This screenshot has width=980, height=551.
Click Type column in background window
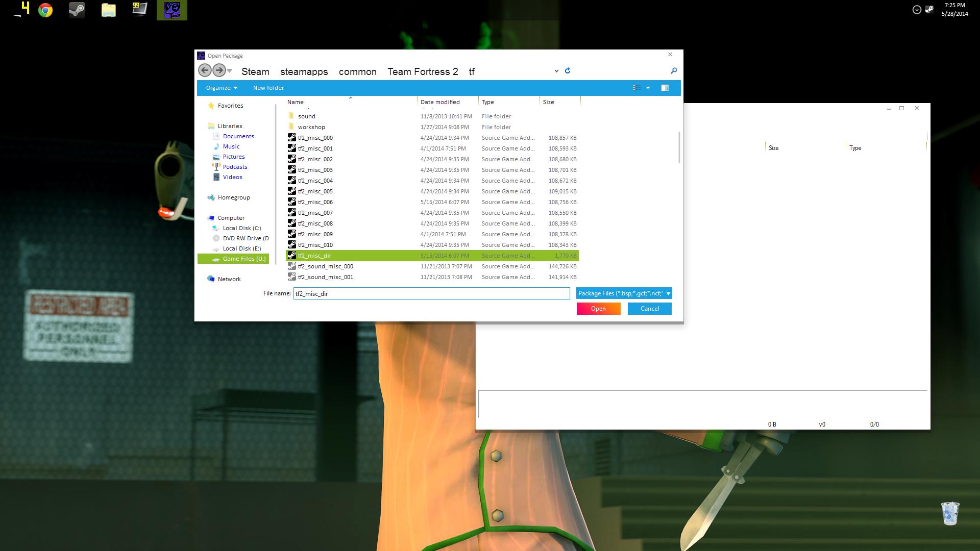855,148
